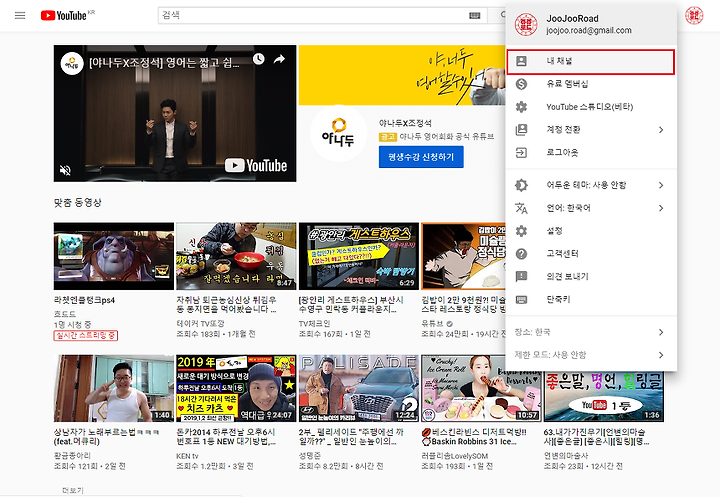The width and height of the screenshot is (720, 497).
Task: Open 어두운 테마: 사용 안함 setting
Action: coord(591,185)
